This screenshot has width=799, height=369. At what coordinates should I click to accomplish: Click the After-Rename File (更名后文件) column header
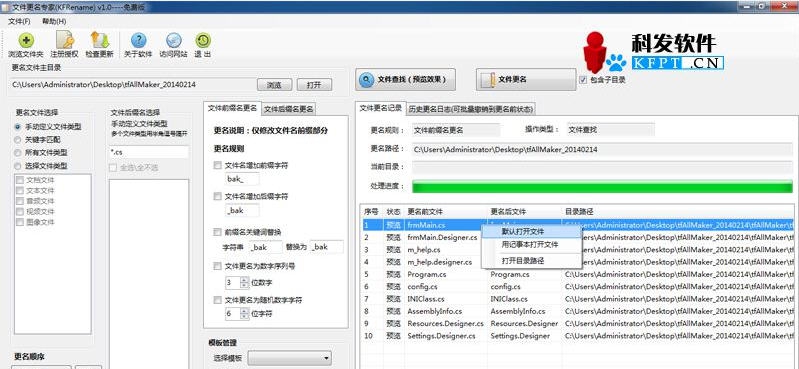click(x=525, y=211)
